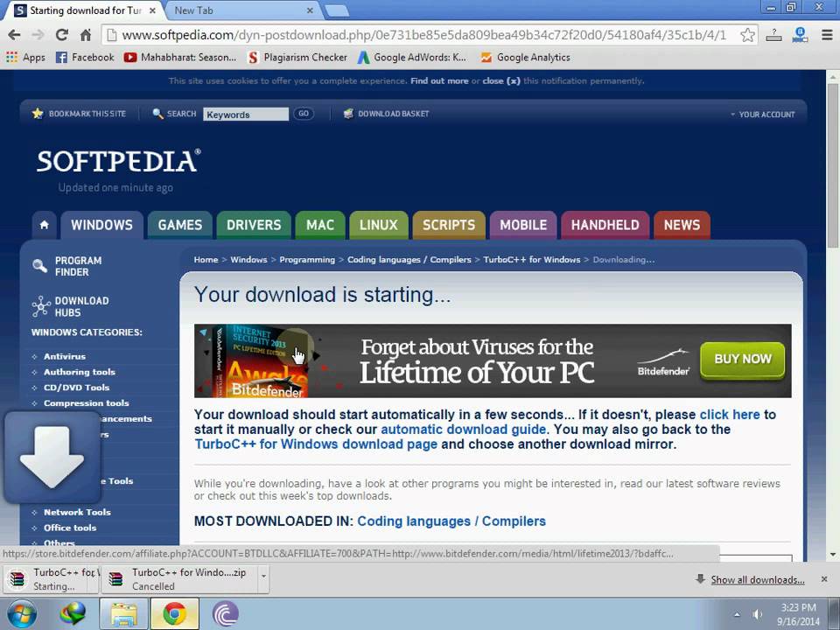Reload the page with the refresh icon

click(x=62, y=35)
